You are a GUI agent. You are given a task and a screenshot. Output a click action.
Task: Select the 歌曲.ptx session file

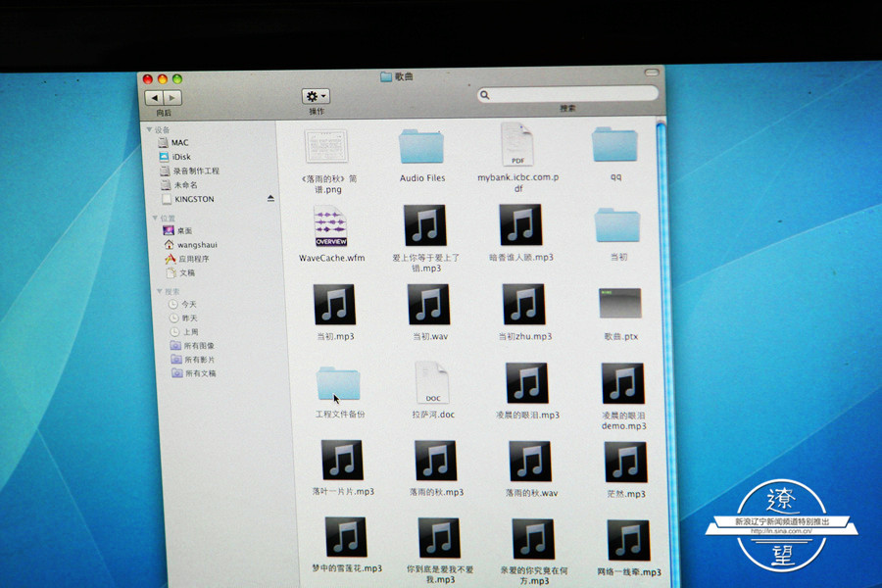point(620,305)
